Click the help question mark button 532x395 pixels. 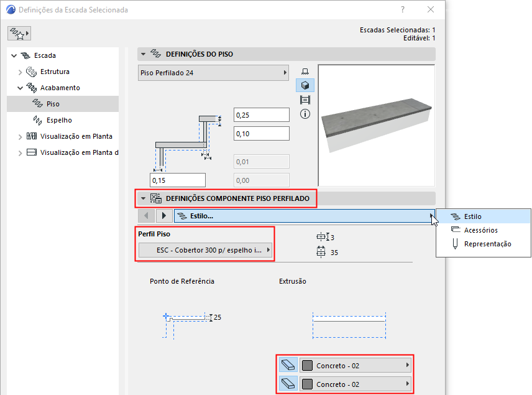[402, 9]
